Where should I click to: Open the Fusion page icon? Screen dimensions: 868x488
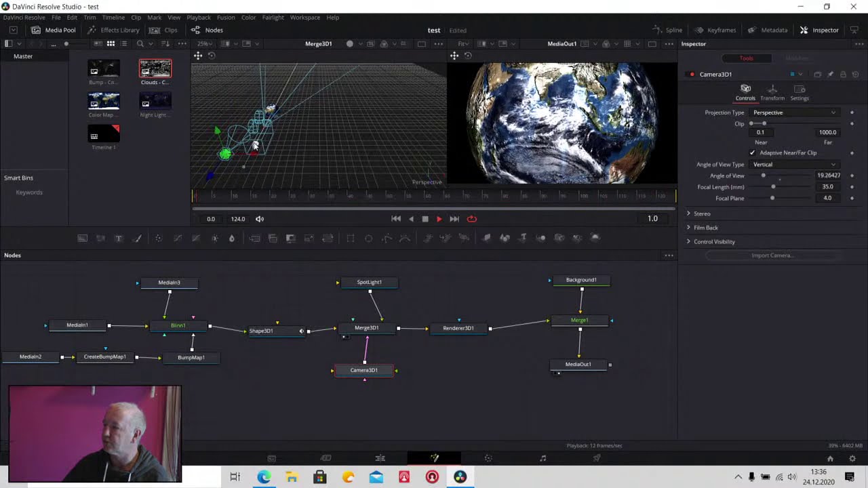435,458
